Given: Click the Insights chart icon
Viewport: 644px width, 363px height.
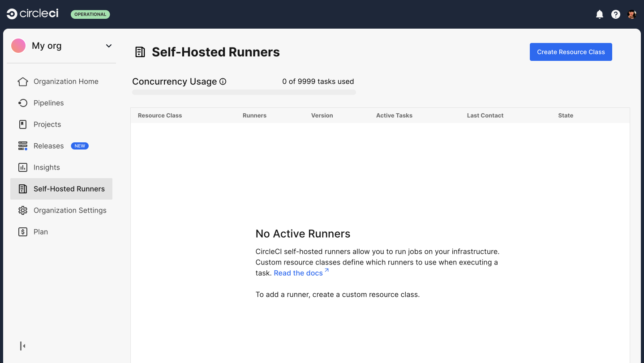Looking at the screenshot, I should pyautogui.click(x=23, y=167).
